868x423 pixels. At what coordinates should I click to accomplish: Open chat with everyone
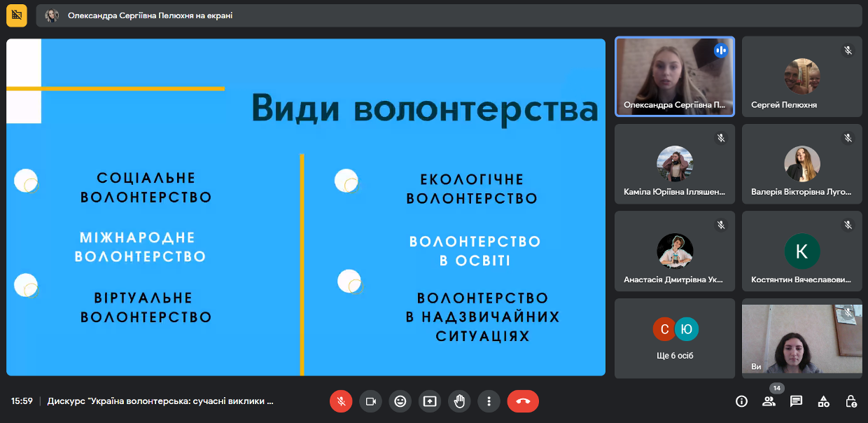pyautogui.click(x=796, y=401)
